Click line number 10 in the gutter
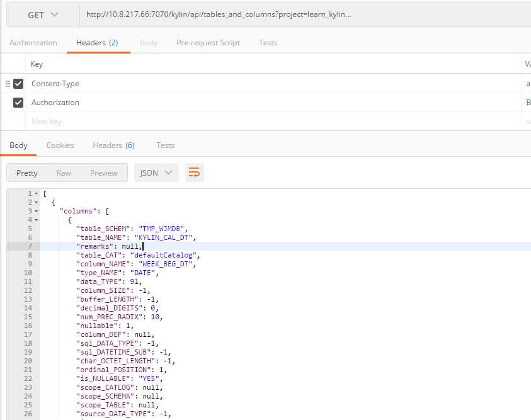This screenshot has width=531, height=420. 28,273
